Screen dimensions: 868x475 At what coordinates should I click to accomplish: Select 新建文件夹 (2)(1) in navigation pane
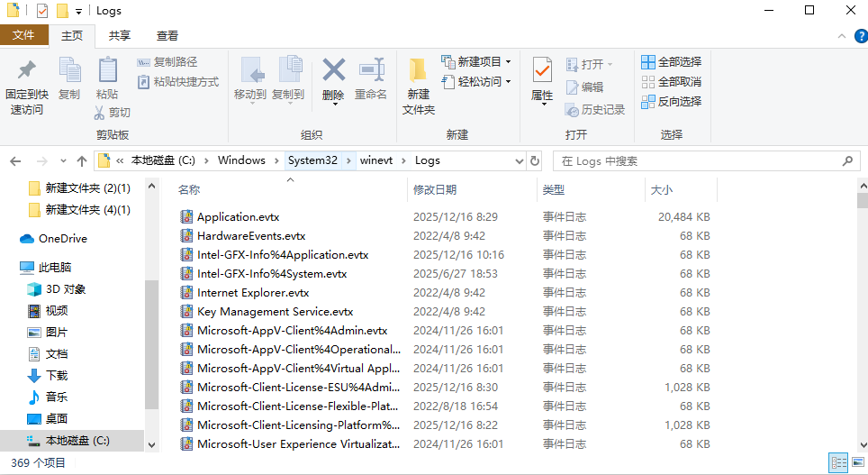pyautogui.click(x=79, y=188)
